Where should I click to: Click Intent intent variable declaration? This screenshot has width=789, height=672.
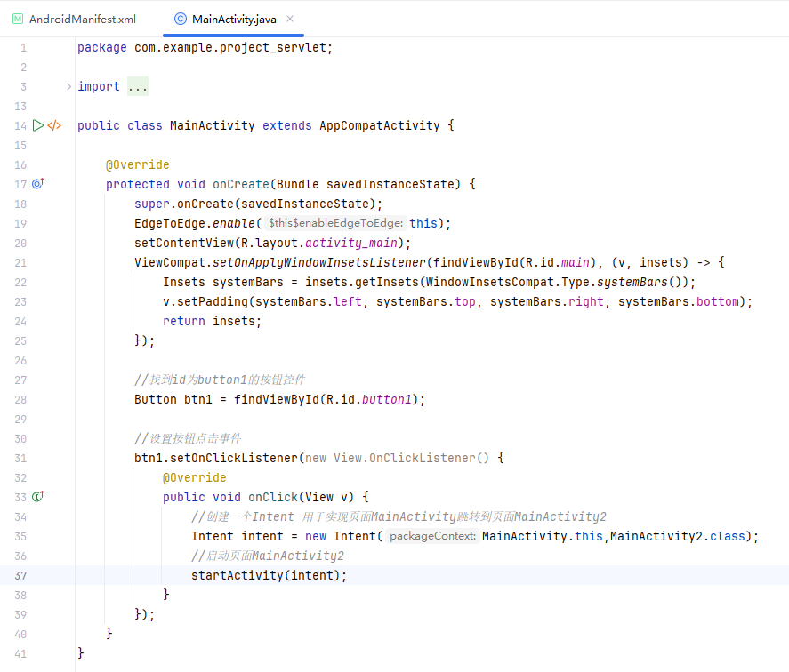(x=238, y=536)
